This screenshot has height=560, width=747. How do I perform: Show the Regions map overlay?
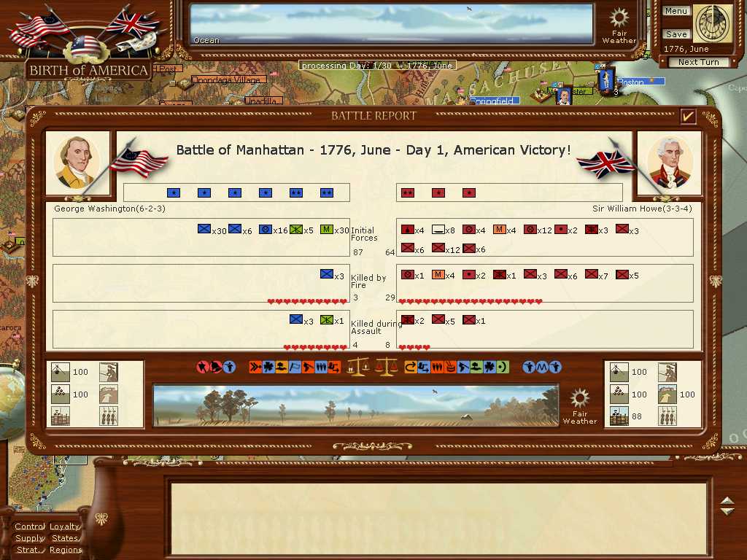point(66,550)
